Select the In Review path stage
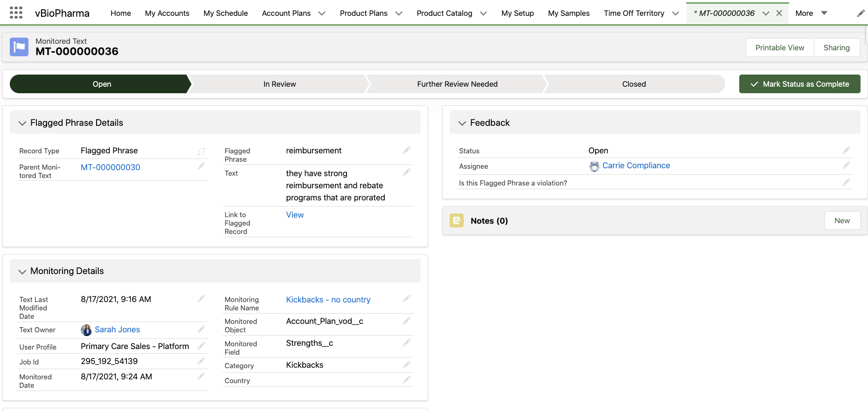 (x=279, y=84)
